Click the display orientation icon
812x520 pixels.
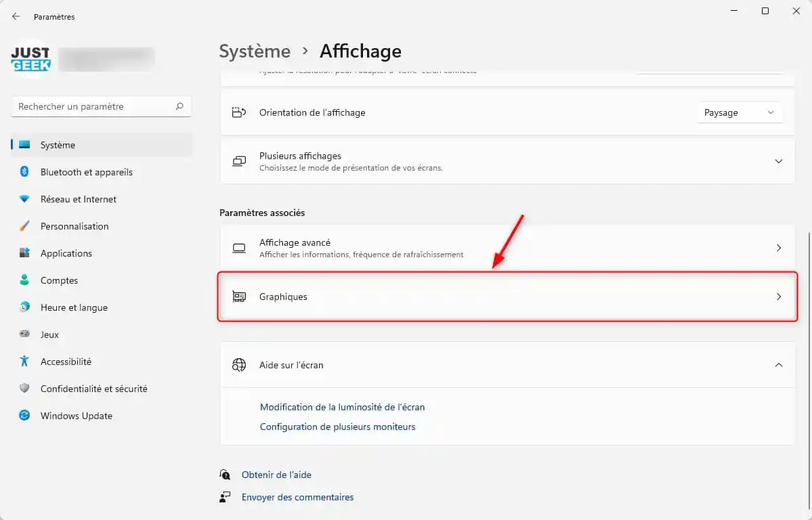click(x=239, y=112)
